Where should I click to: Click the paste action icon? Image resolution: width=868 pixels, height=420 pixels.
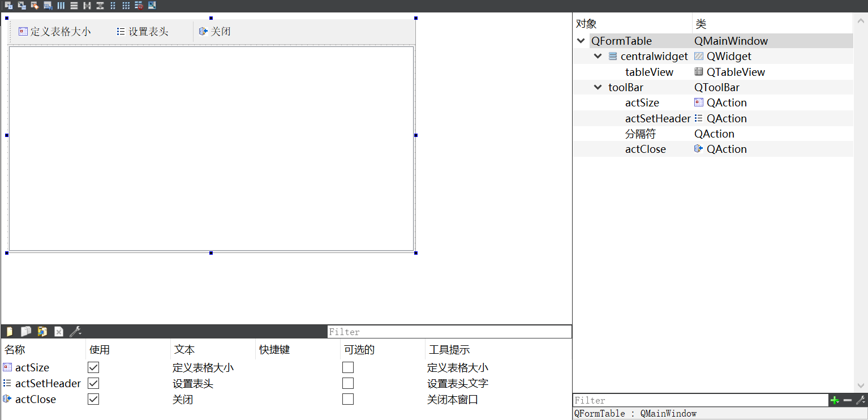point(42,332)
